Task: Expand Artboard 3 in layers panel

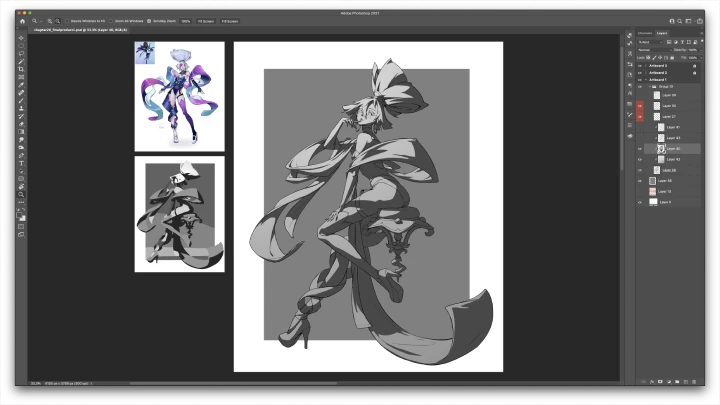Action: [646, 65]
